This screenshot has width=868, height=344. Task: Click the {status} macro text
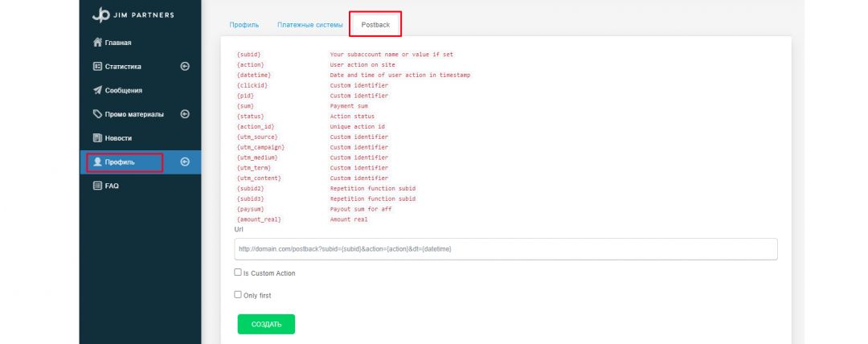pos(250,117)
